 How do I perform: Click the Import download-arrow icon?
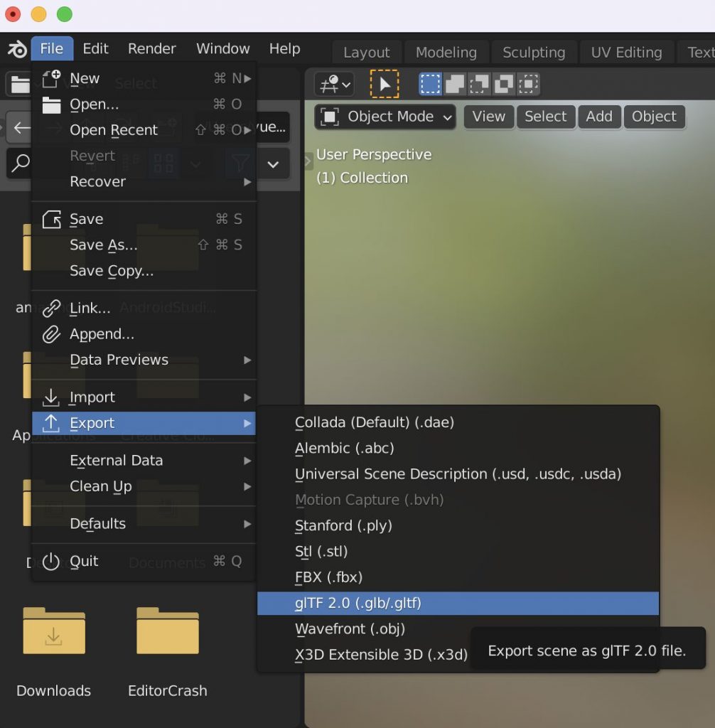click(51, 397)
